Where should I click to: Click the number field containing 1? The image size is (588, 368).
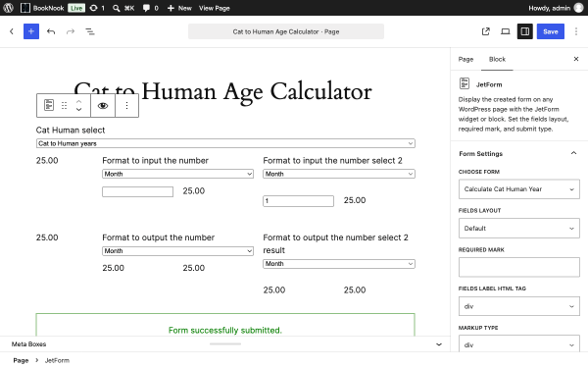coord(298,201)
